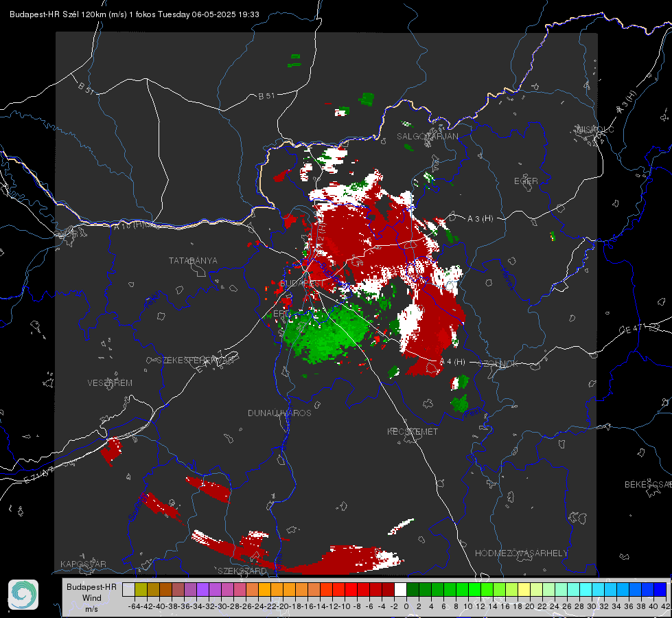Click the BÉKÉSCSABA city label
This screenshot has width=672, height=618.
[x=647, y=485]
